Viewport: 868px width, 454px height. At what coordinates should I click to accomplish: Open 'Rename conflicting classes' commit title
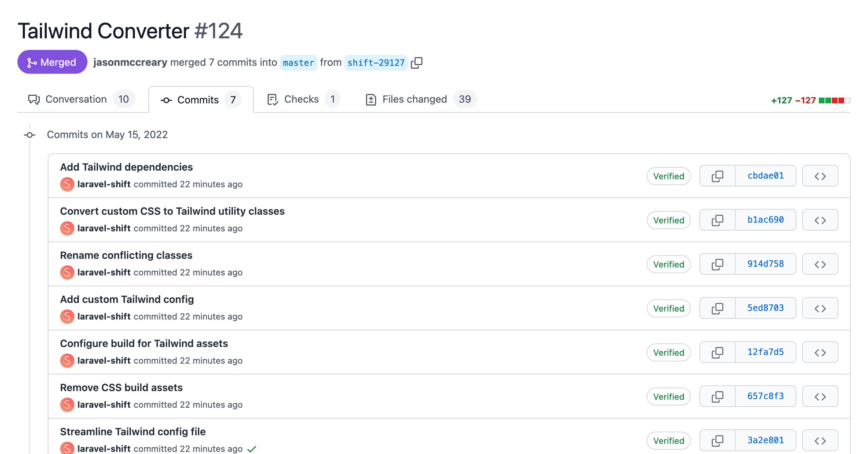coord(126,255)
